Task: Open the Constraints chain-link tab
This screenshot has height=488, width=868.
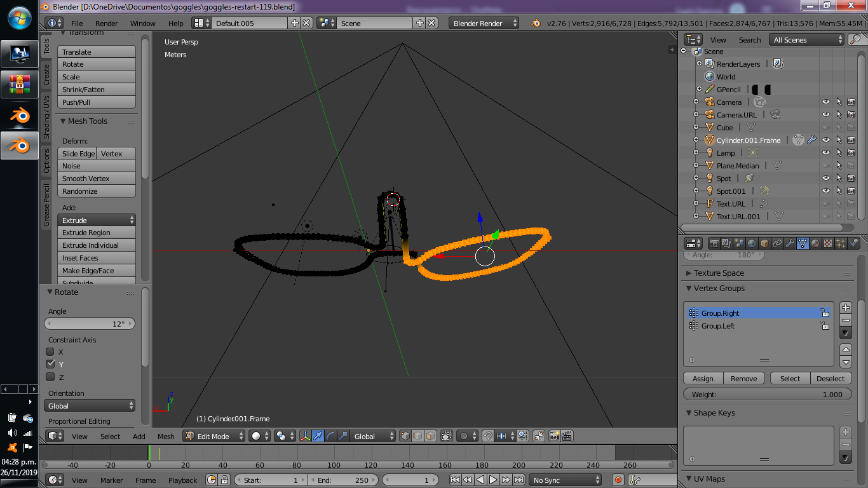Action: pyautogui.click(x=777, y=243)
